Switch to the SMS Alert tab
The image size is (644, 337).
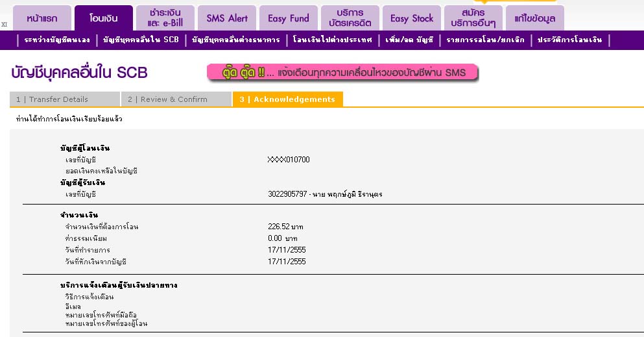[227, 18]
